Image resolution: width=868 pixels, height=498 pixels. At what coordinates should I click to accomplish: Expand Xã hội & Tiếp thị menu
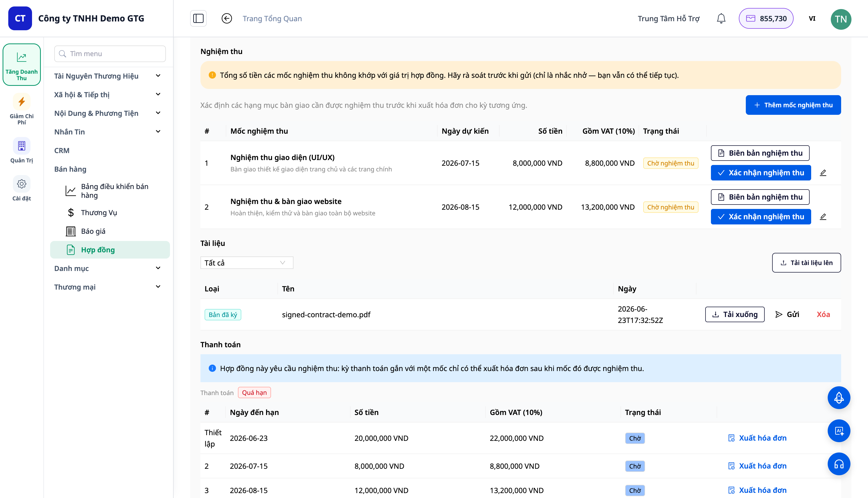[x=108, y=95]
